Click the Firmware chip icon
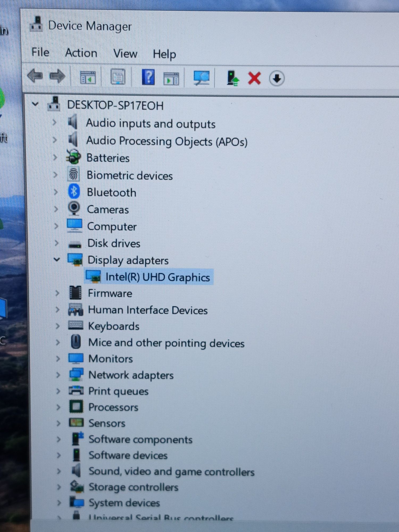The height and width of the screenshot is (532, 399). (x=75, y=293)
